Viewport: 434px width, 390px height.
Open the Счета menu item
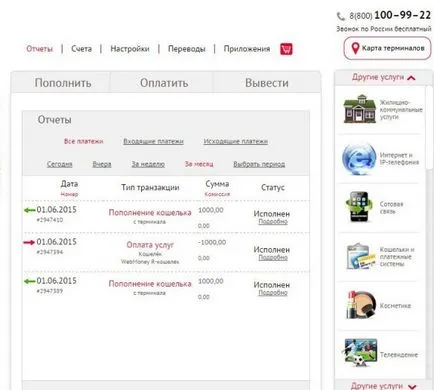point(81,49)
